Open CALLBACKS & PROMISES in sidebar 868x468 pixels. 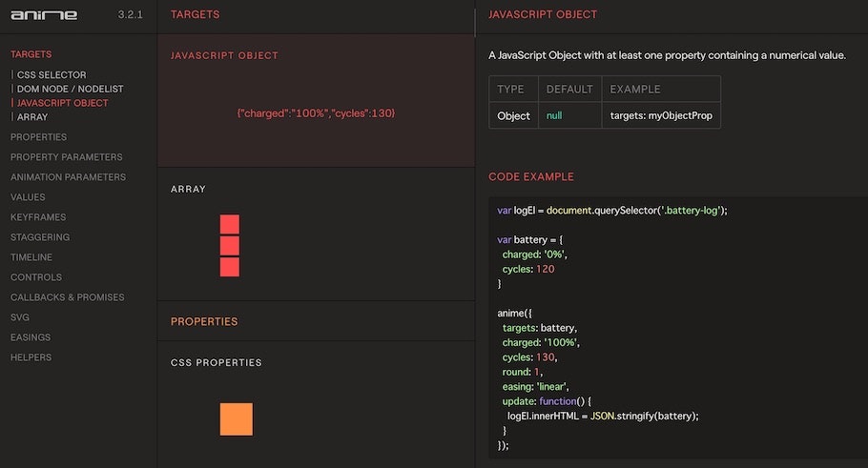pyautogui.click(x=68, y=297)
